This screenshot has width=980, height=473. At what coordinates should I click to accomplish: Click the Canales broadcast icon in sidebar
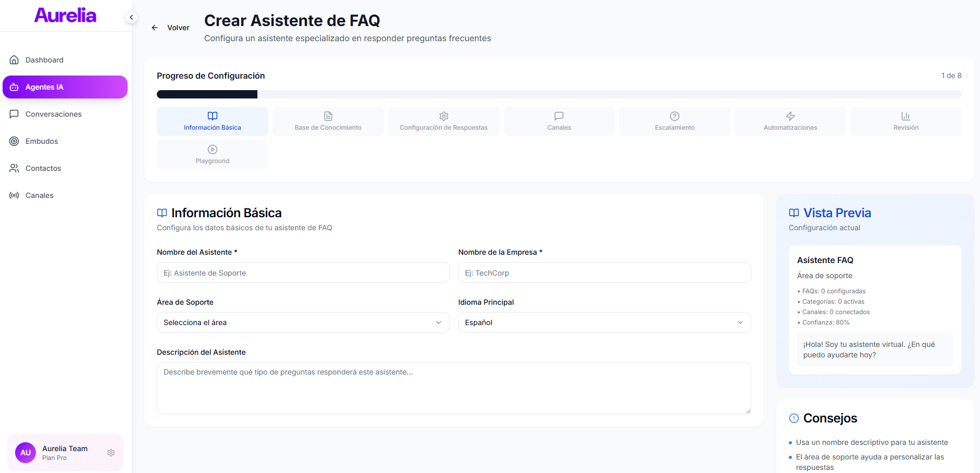[x=14, y=195]
